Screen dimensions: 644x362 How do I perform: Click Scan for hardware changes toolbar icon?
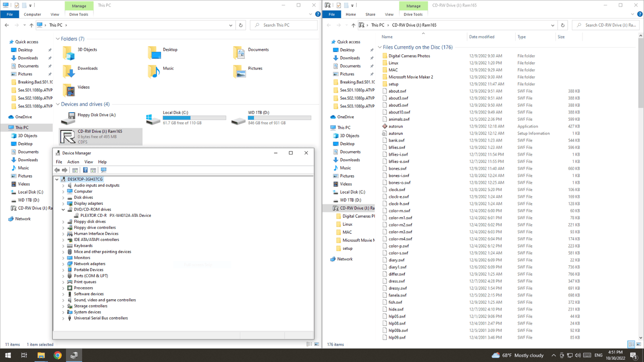tap(104, 170)
